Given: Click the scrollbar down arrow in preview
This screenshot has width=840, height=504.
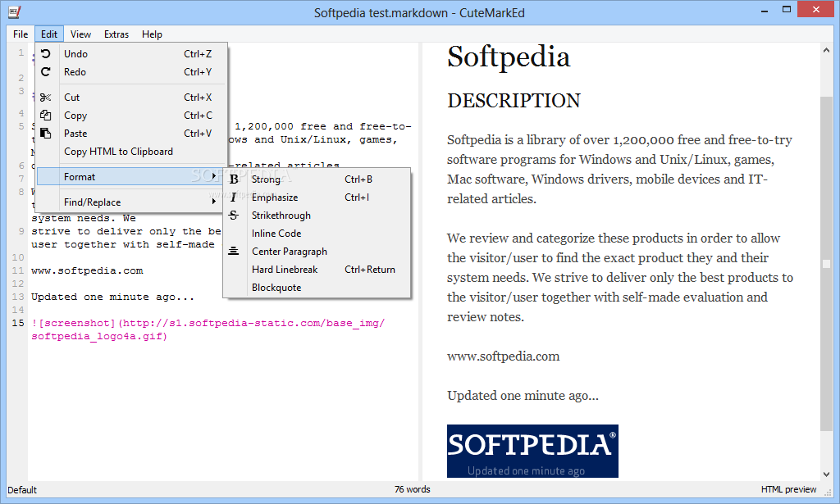Looking at the screenshot, I should pyautogui.click(x=826, y=474).
